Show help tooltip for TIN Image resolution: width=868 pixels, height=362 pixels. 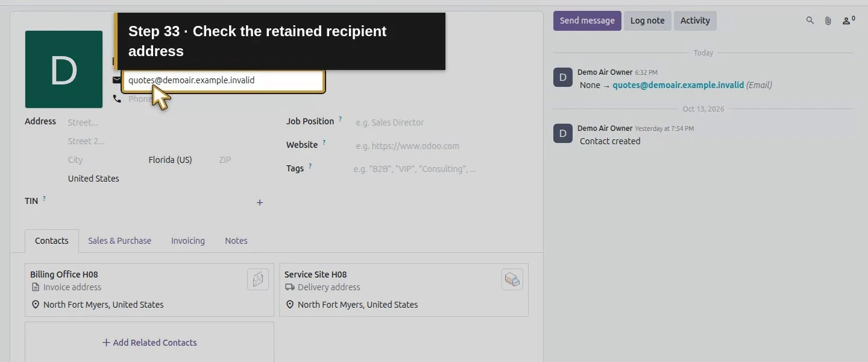[44, 198]
